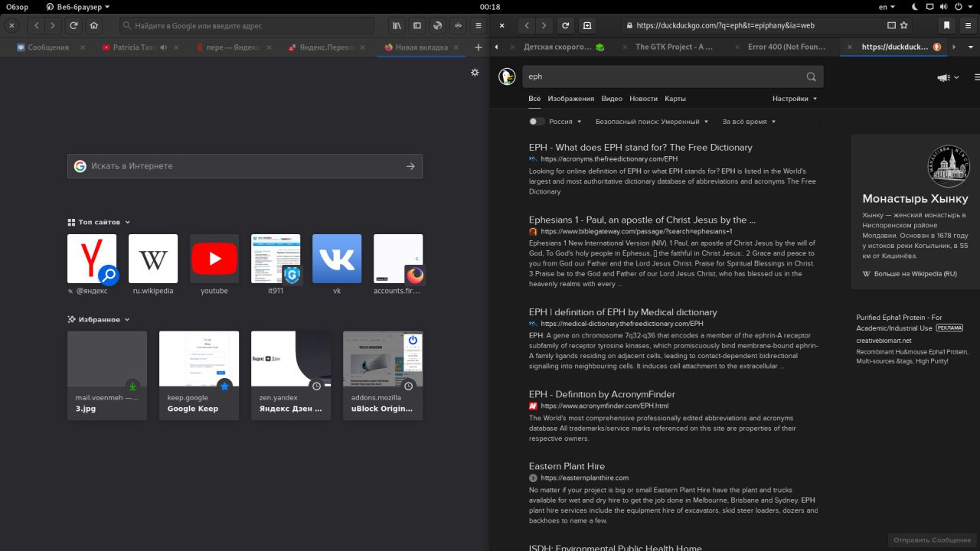Click Firefox forward arrow button
This screenshot has width=980, height=551.
53,25
